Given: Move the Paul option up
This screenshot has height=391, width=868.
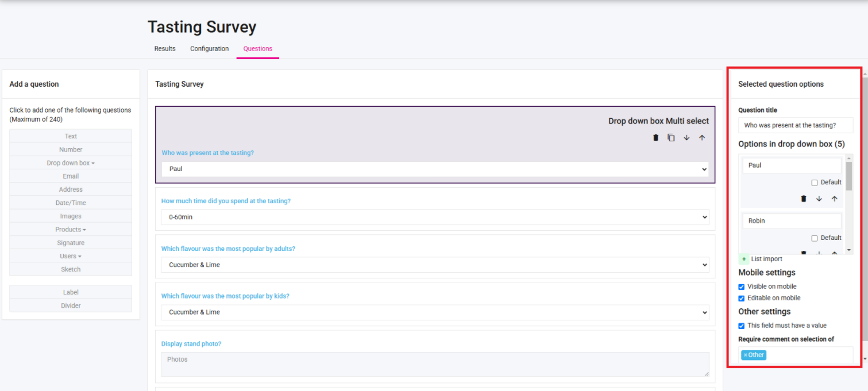Looking at the screenshot, I should point(835,199).
